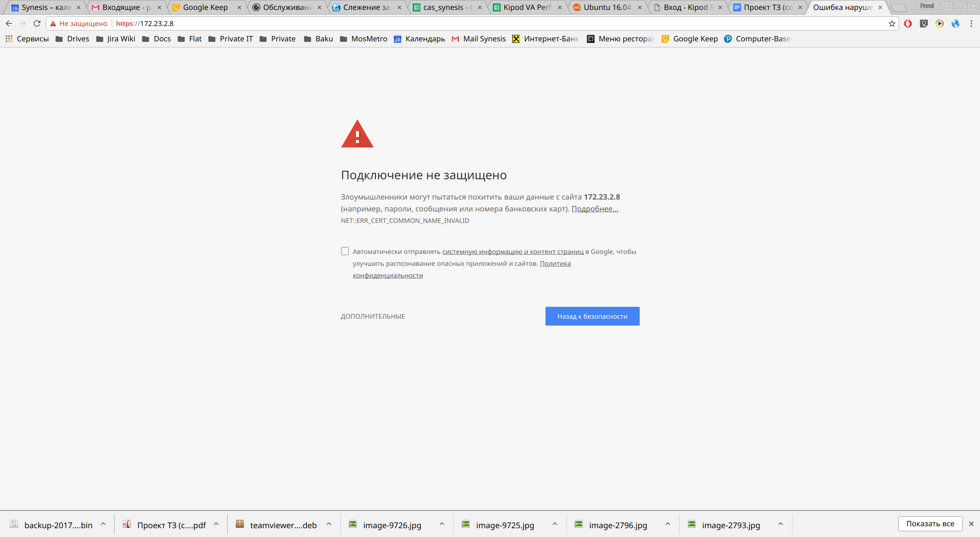Open downloaded image-9725.jpg
Viewport: 980px width, 537px height.
pyautogui.click(x=499, y=525)
